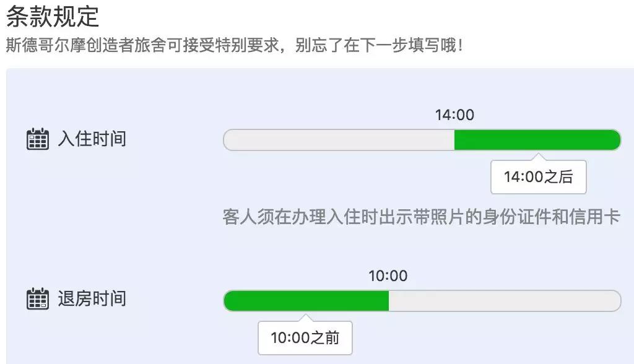634x364 pixels.
Task: Click the 14:00之后 tooltip bubble
Action: pyautogui.click(x=538, y=176)
